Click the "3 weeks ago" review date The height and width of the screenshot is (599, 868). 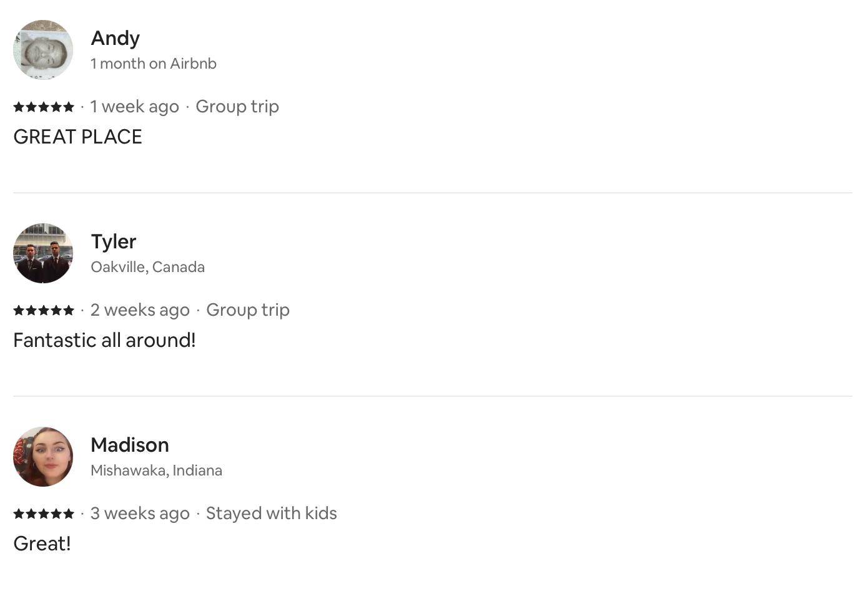[x=140, y=514]
